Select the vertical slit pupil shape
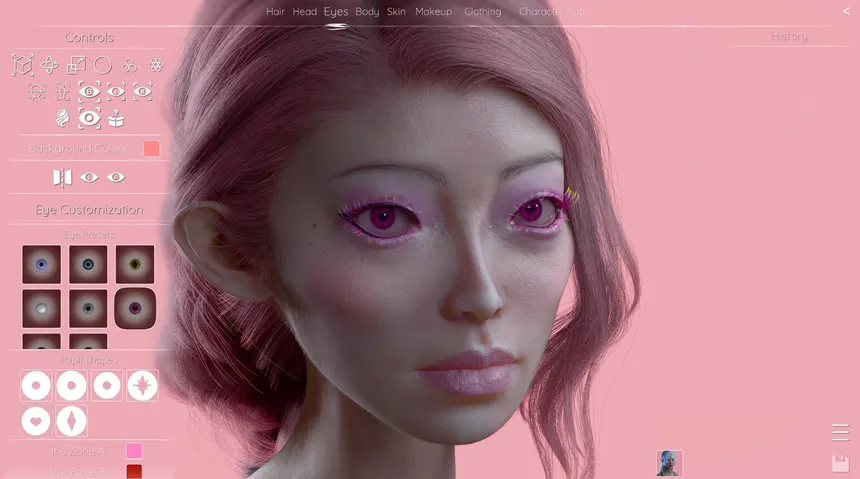 click(x=71, y=421)
